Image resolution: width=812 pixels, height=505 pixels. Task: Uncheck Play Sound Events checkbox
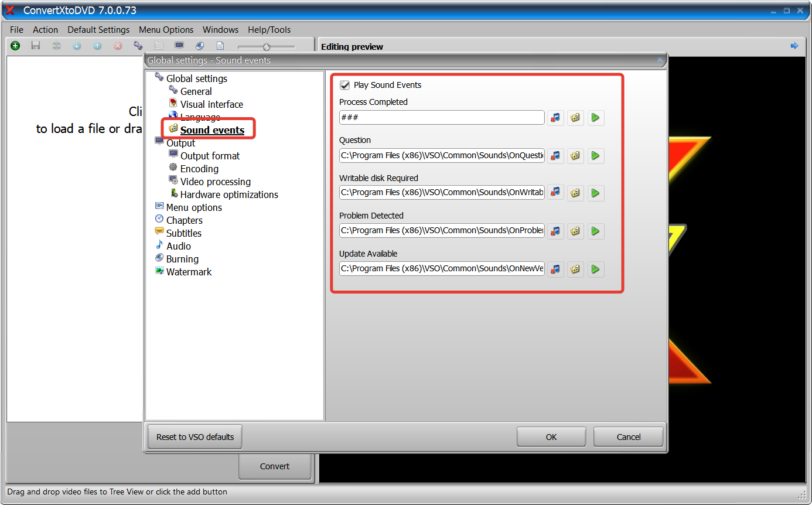pos(344,85)
